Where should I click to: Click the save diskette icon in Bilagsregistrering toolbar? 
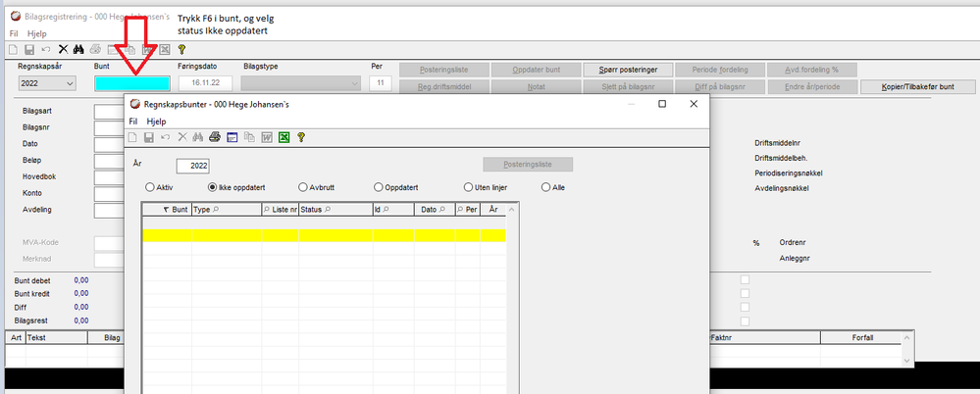[x=28, y=49]
